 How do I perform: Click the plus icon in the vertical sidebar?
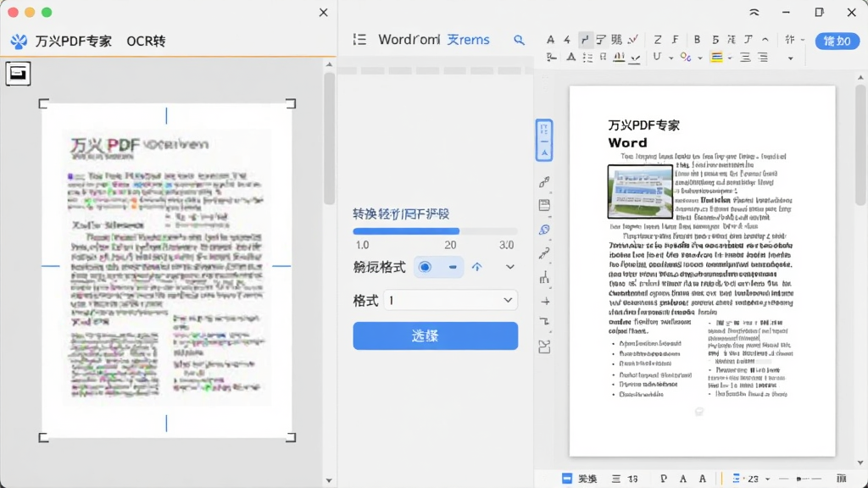pyautogui.click(x=545, y=302)
